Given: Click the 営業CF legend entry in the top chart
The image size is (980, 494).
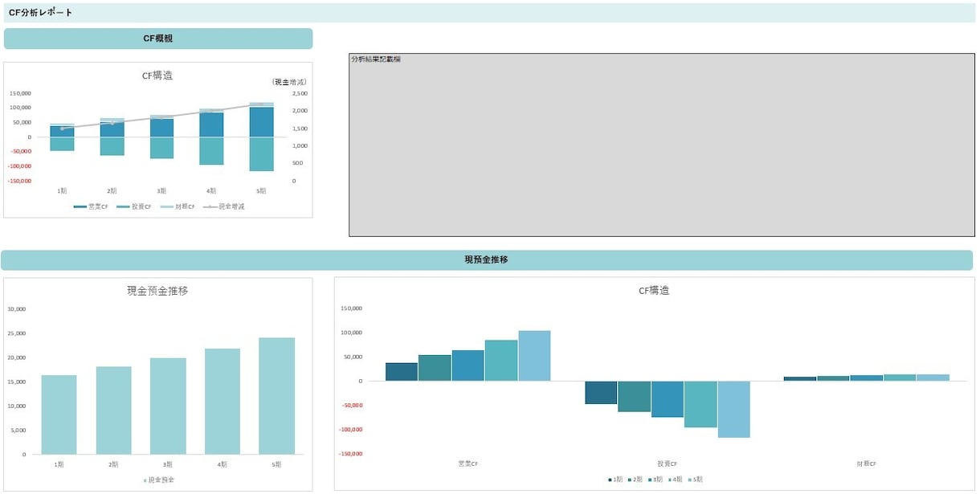Looking at the screenshot, I should (x=91, y=206).
